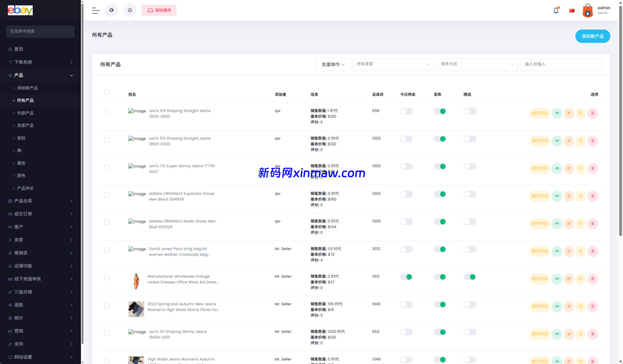
Task: Open 网站设置 in the sidebar
Action: pyautogui.click(x=24, y=357)
